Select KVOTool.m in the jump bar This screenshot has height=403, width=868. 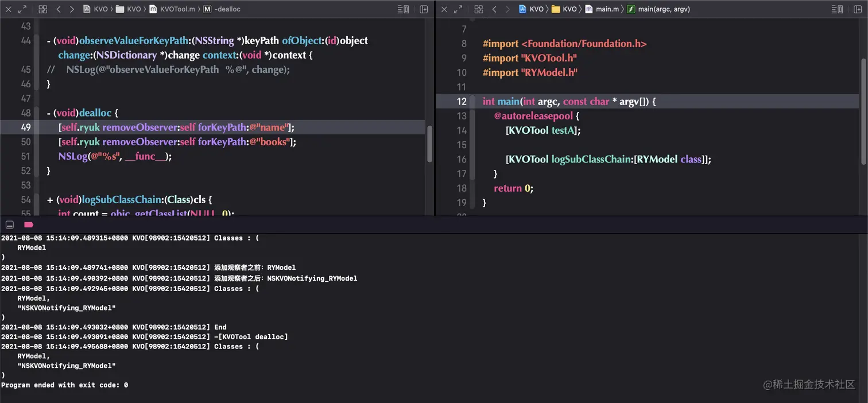pos(172,9)
